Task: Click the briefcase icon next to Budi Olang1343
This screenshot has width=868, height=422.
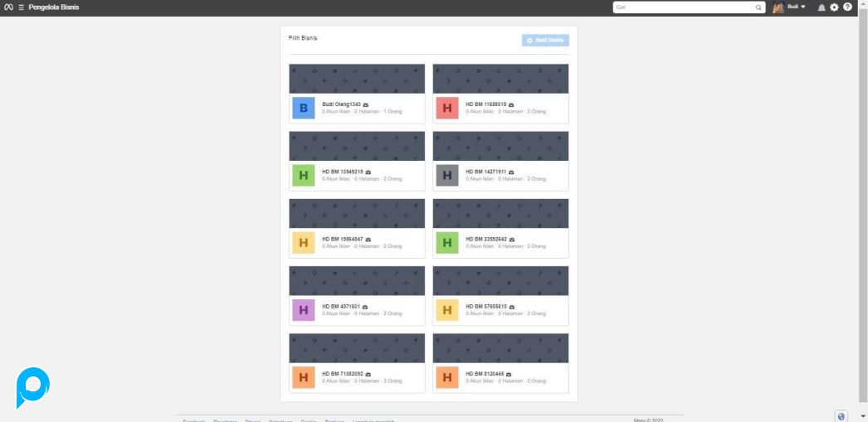Action: click(x=366, y=104)
